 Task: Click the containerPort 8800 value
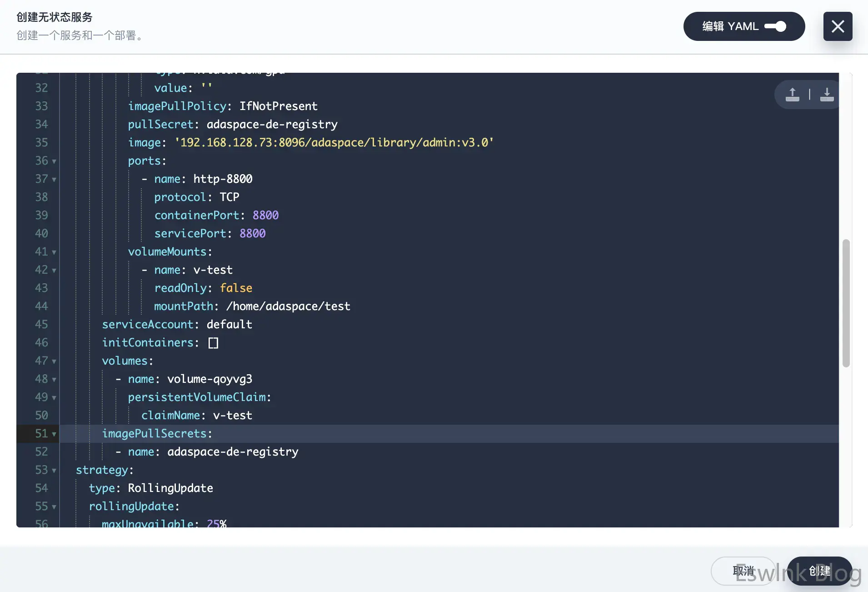[265, 216]
